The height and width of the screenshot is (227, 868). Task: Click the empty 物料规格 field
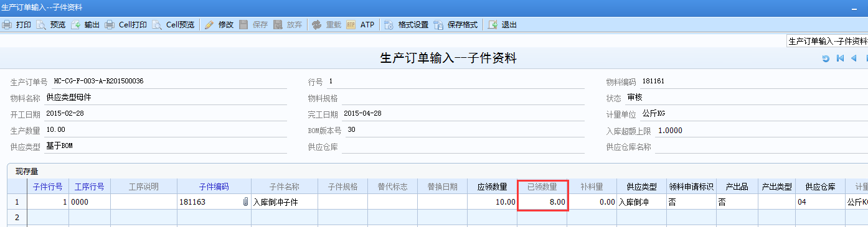pyautogui.click(x=463, y=98)
